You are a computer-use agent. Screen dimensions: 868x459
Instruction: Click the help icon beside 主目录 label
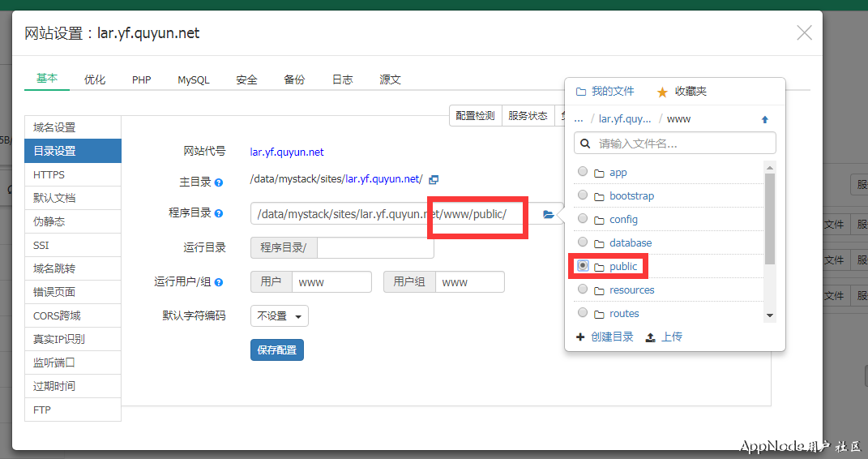(219, 182)
